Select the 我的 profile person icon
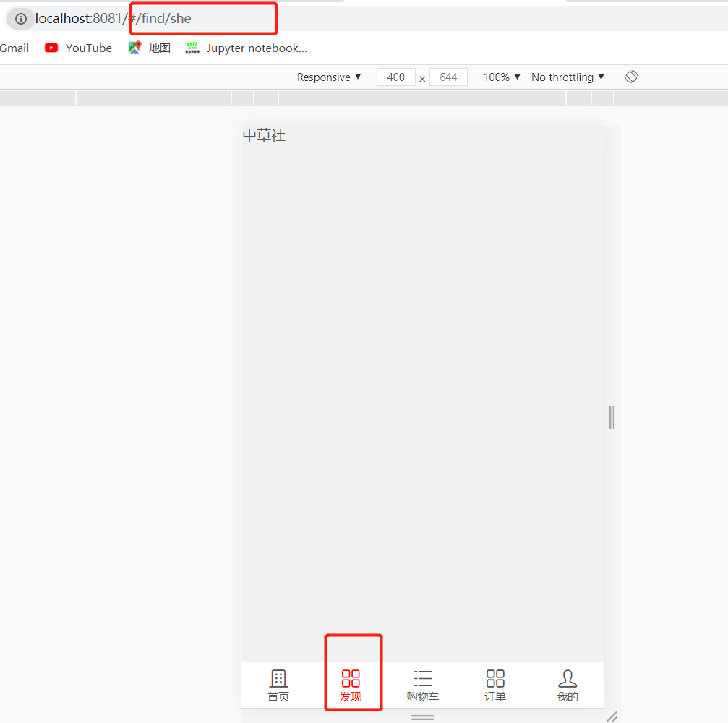The height and width of the screenshot is (723, 728). (568, 678)
